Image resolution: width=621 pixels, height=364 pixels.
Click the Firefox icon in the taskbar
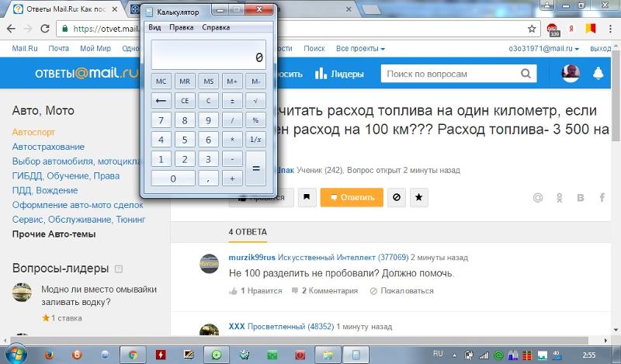[x=47, y=354]
